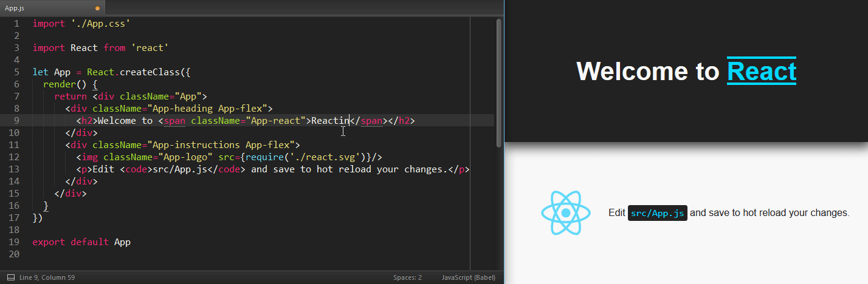The width and height of the screenshot is (868, 284).
Task: Click line number 19 in the gutter
Action: [16, 242]
